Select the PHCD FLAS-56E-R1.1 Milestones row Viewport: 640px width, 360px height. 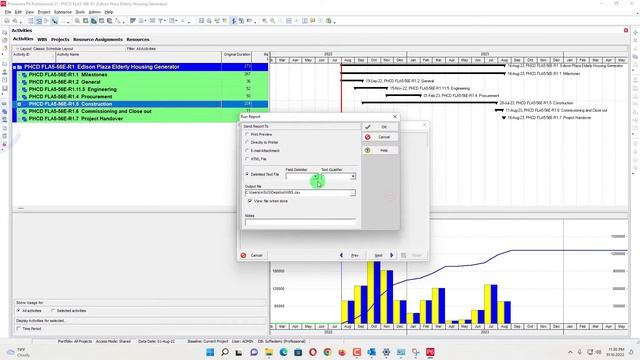click(140, 75)
